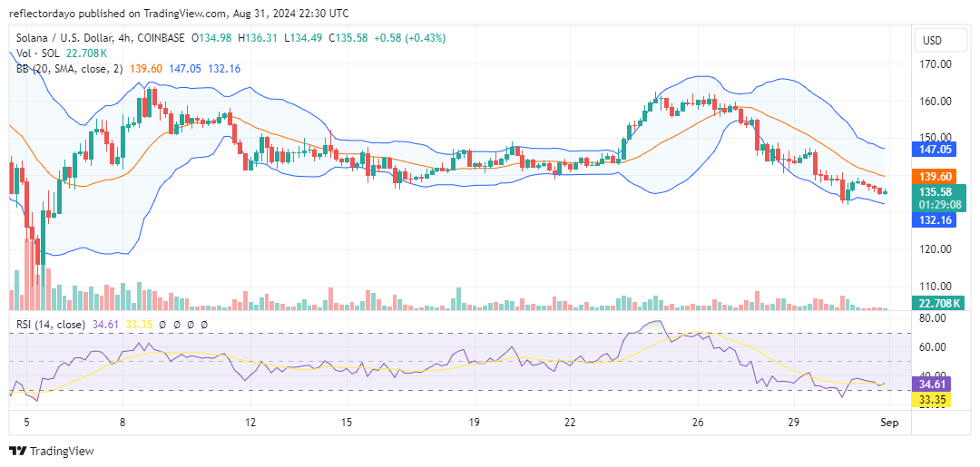Click the 22.708K volume axis tag
The height and width of the screenshot is (467, 980).
939,304
